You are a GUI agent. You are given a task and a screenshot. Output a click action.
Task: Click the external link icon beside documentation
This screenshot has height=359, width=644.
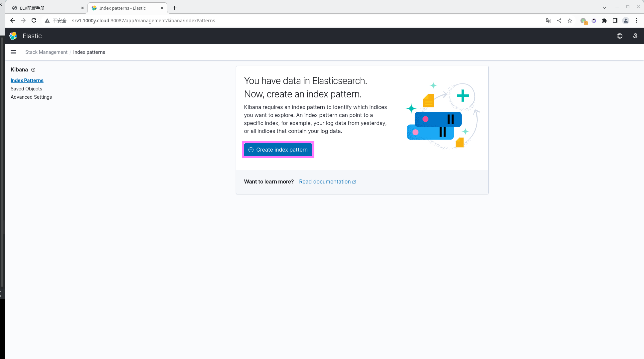(x=354, y=182)
